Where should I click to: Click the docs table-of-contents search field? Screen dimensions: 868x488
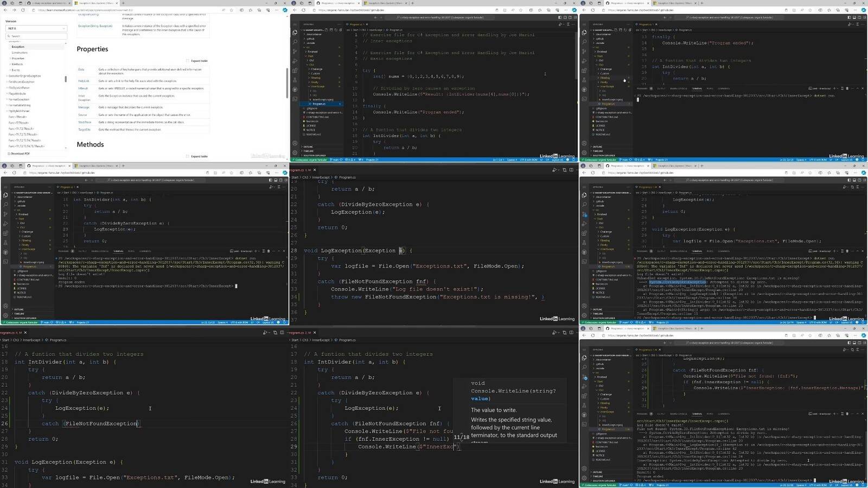click(x=36, y=36)
